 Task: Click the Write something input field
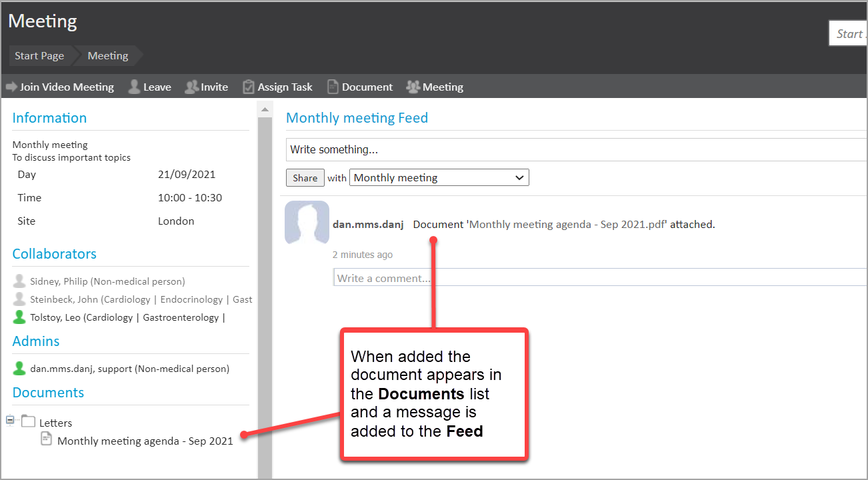[x=573, y=149]
